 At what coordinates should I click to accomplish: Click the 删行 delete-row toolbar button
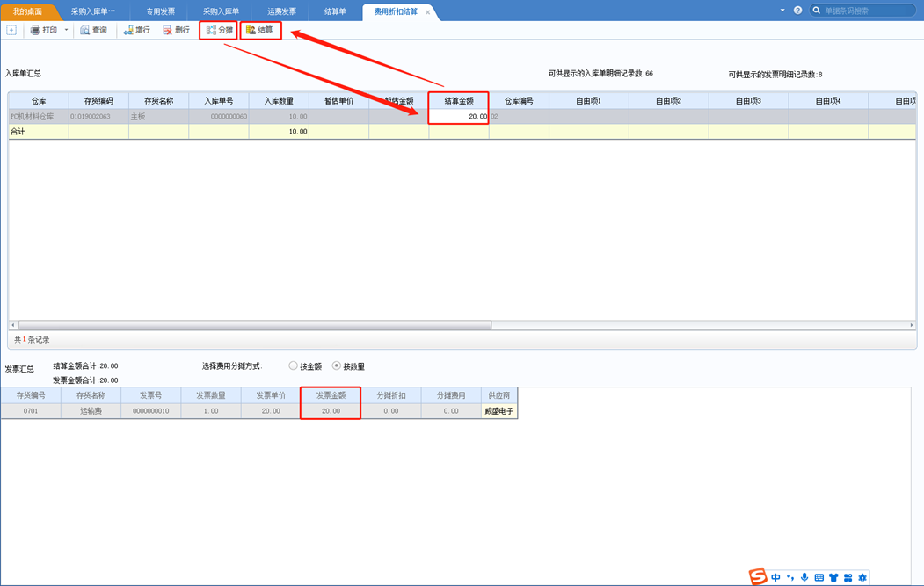click(x=176, y=30)
